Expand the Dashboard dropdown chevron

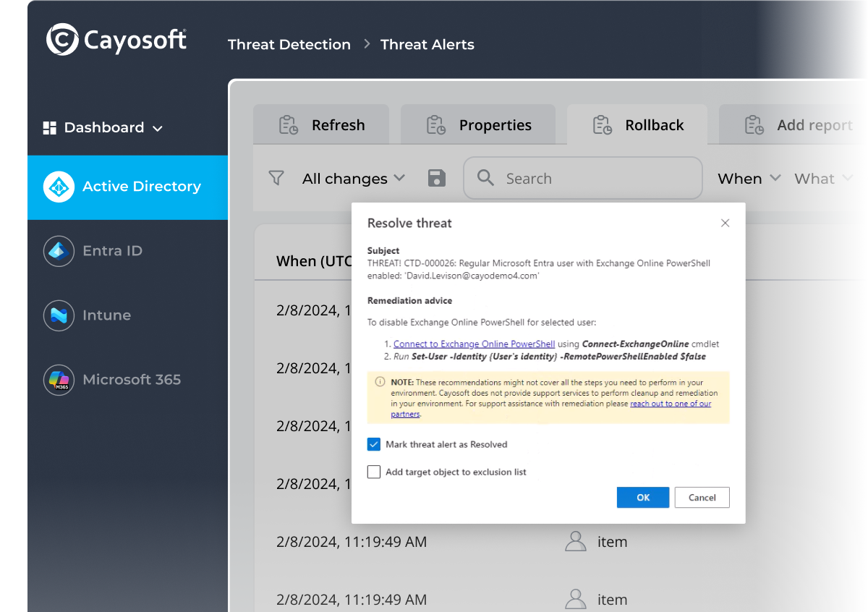pos(158,129)
